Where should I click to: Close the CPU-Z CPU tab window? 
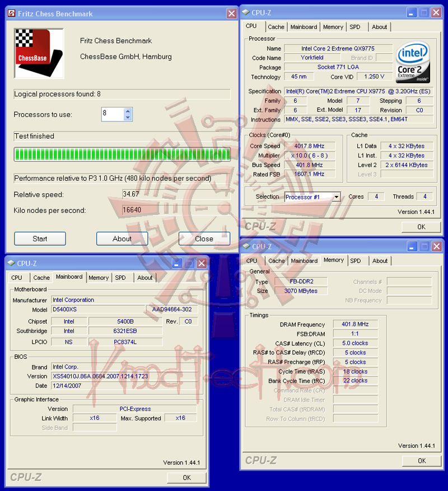pos(436,12)
